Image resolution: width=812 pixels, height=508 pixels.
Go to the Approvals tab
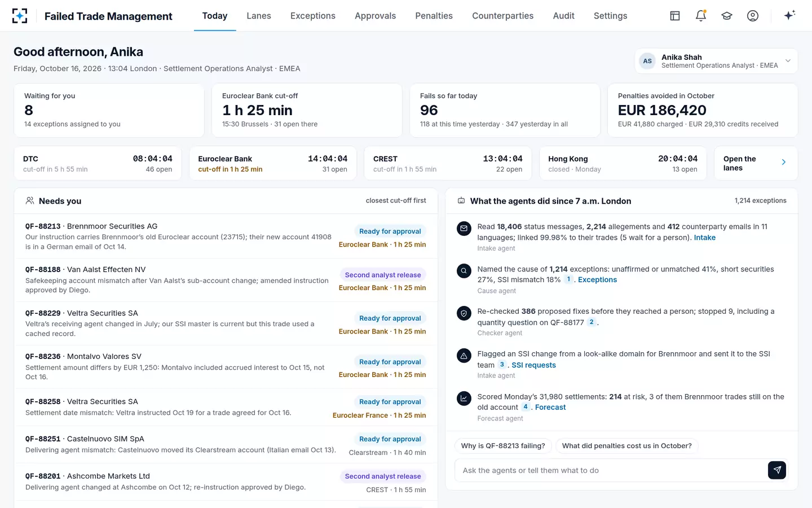pyautogui.click(x=375, y=16)
